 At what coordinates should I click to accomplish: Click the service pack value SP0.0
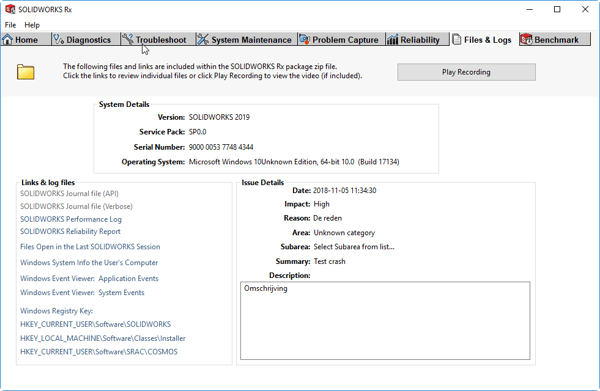pyautogui.click(x=197, y=132)
